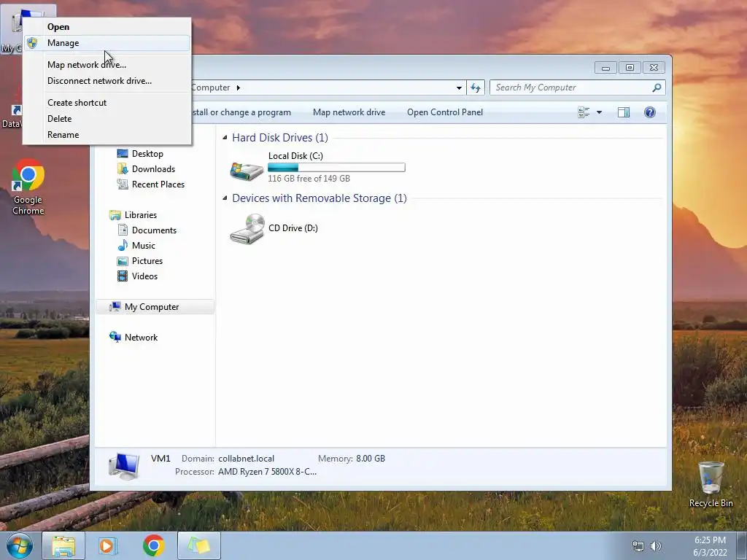Open Downloads in navigation pane
The height and width of the screenshot is (560, 747).
pos(153,169)
